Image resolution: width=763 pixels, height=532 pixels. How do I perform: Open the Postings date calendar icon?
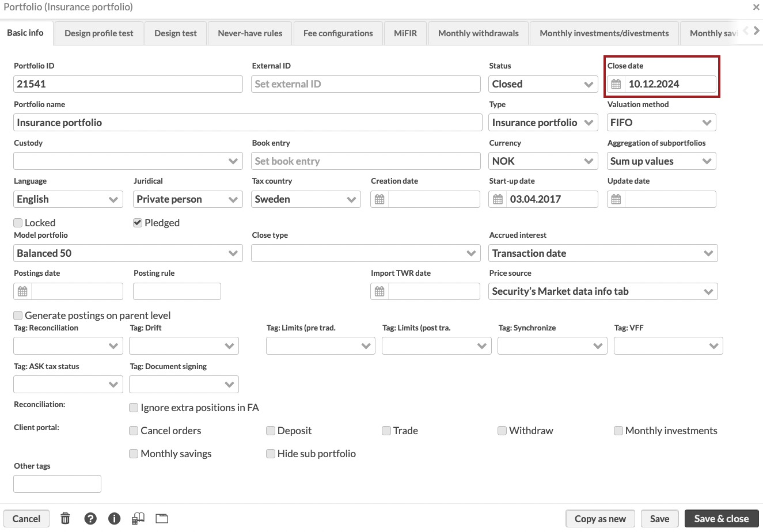click(22, 291)
